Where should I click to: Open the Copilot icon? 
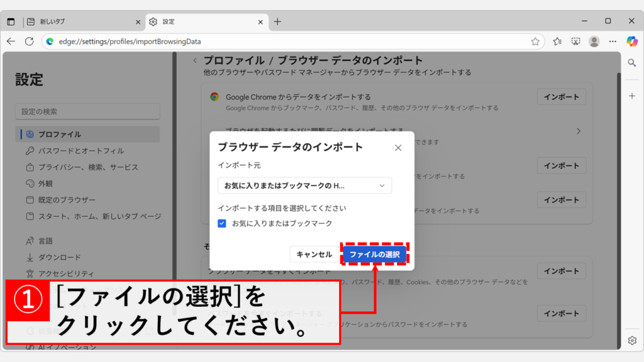coord(632,41)
